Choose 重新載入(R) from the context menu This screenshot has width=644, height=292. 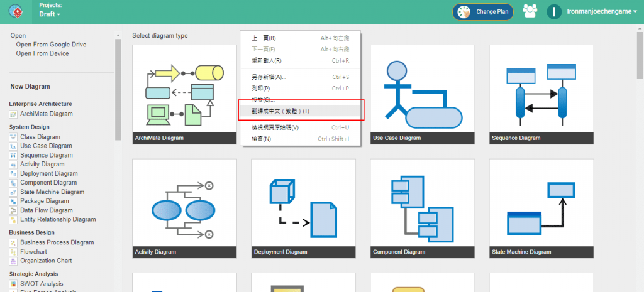[x=300, y=61]
